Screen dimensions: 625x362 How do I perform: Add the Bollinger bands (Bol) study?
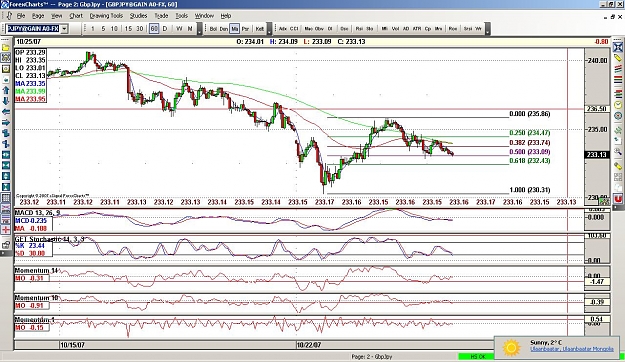(213, 29)
